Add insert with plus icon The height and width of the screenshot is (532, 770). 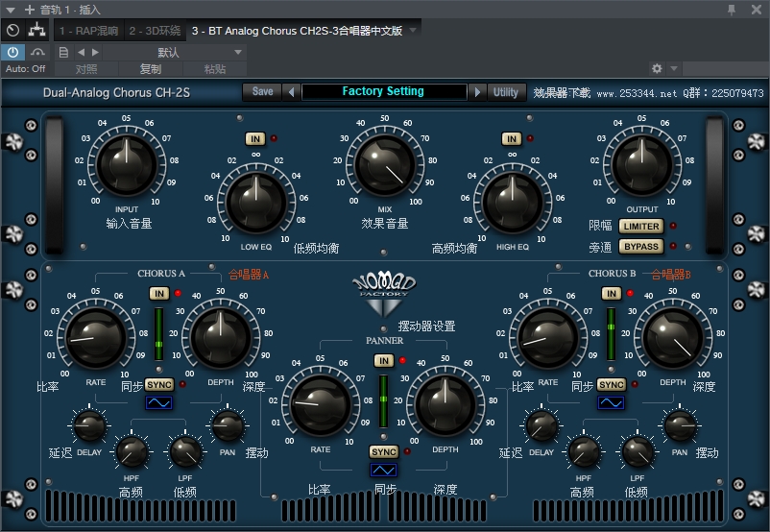(x=30, y=10)
